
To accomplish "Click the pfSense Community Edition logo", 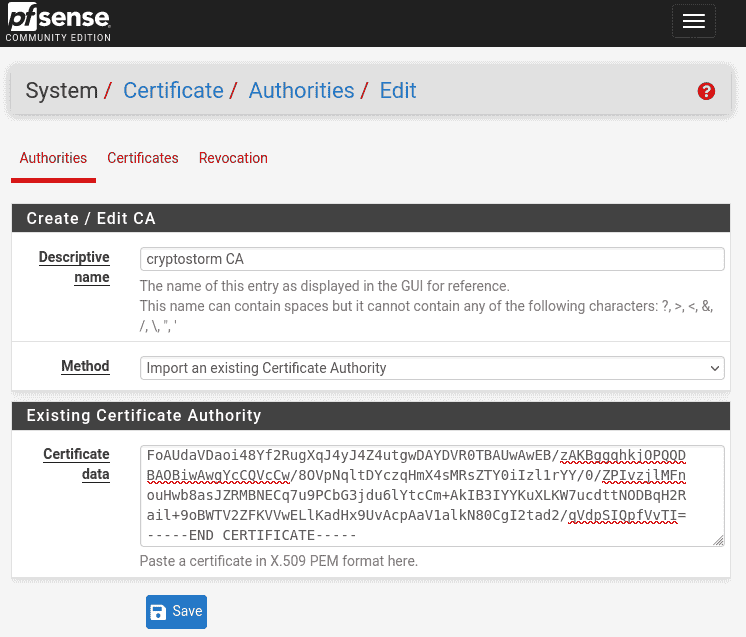I will click(x=59, y=22).
